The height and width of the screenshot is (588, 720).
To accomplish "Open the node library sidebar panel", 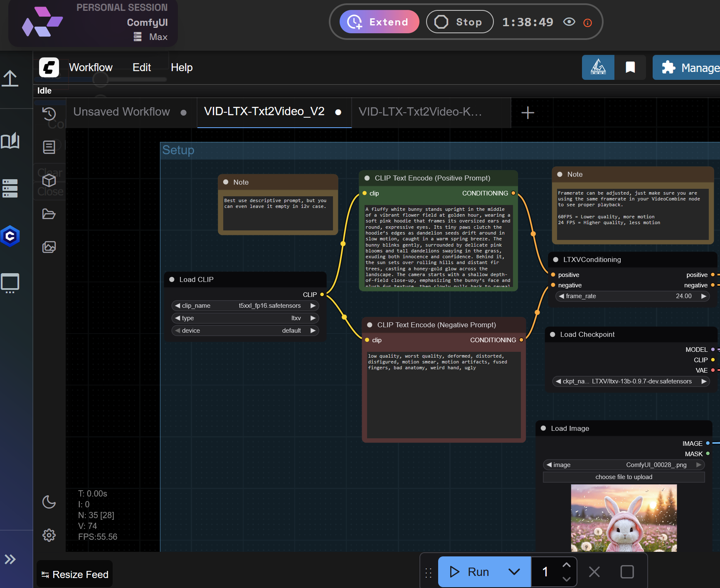I will [x=49, y=147].
